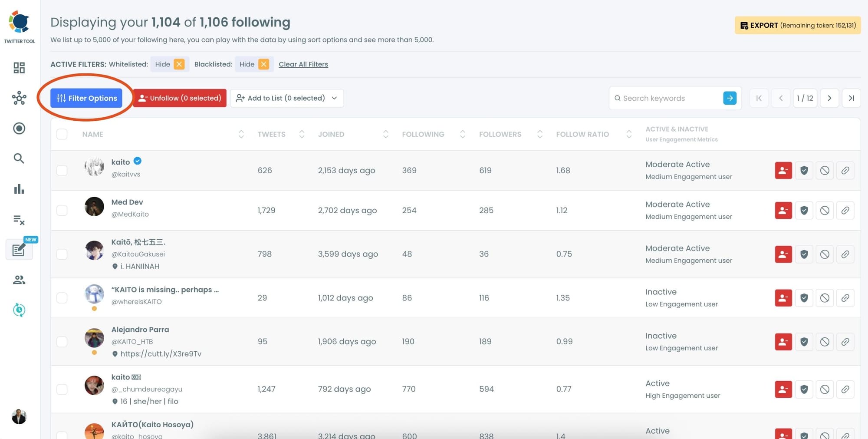868x439 pixels.
Task: Sort table by Tweets column arrows
Action: (302, 134)
